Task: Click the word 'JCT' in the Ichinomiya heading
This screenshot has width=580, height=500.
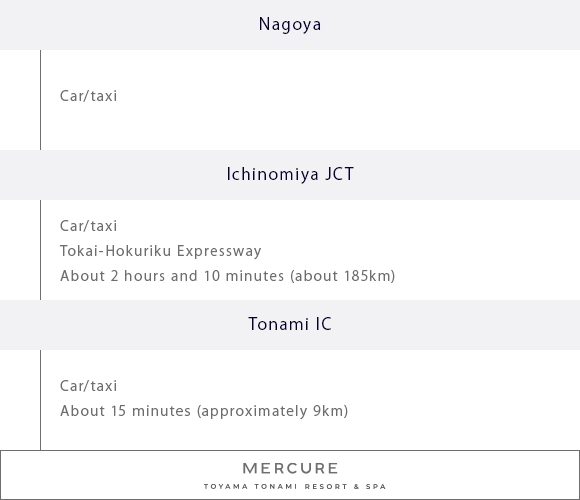Action: point(340,175)
